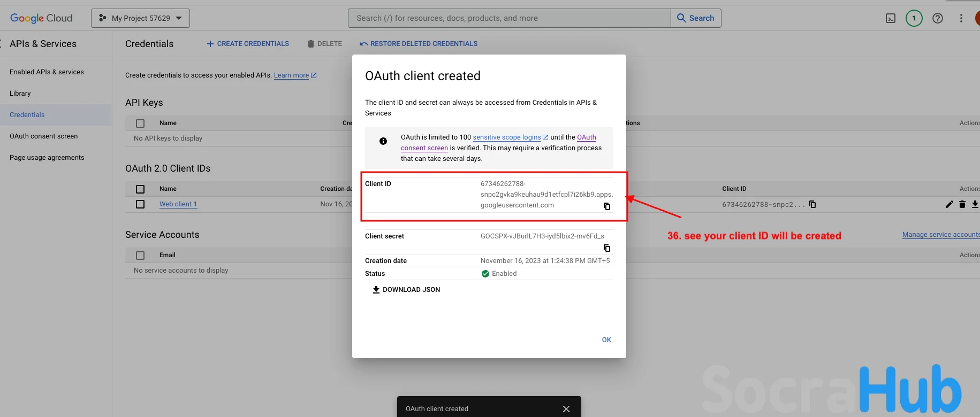Copy the Client ID in the table row

pyautogui.click(x=812, y=204)
